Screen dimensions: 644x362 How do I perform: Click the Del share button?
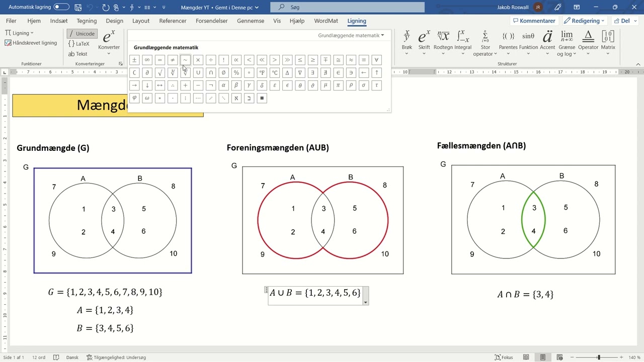[623, 21]
